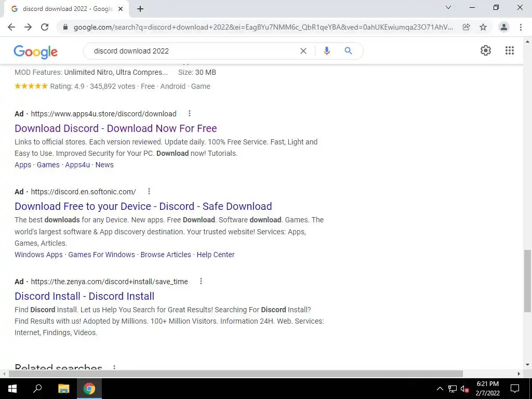Open the notification action center
The width and height of the screenshot is (532, 399).
(515, 389)
